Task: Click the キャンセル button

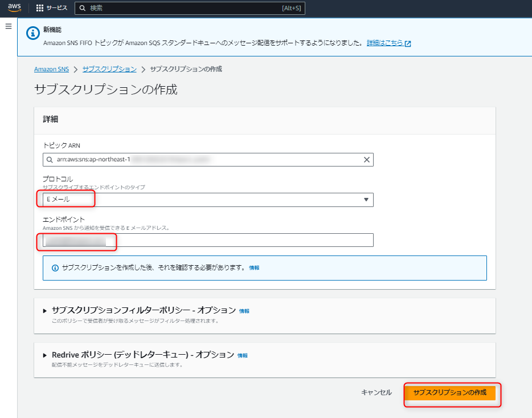Action: [377, 392]
